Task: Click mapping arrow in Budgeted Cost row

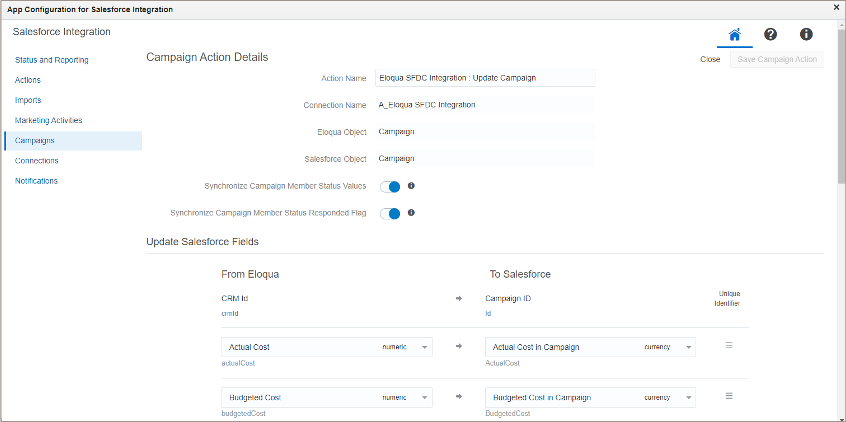Action: click(x=459, y=397)
